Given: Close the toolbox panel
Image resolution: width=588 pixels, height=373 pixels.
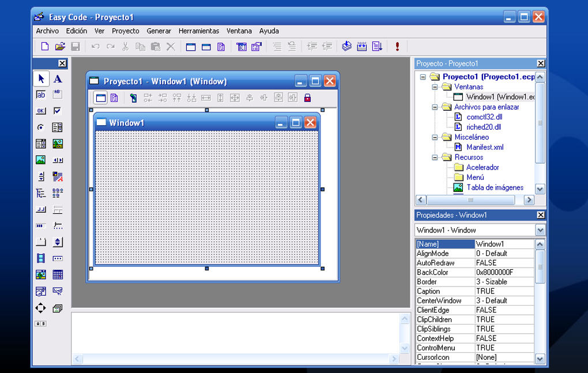Looking at the screenshot, I should coord(62,63).
